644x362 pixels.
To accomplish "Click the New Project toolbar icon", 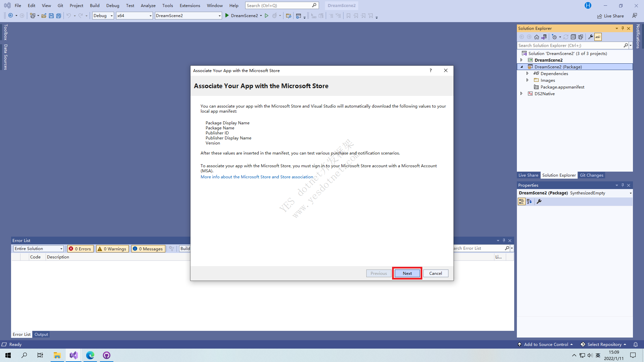I will click(x=33, y=16).
